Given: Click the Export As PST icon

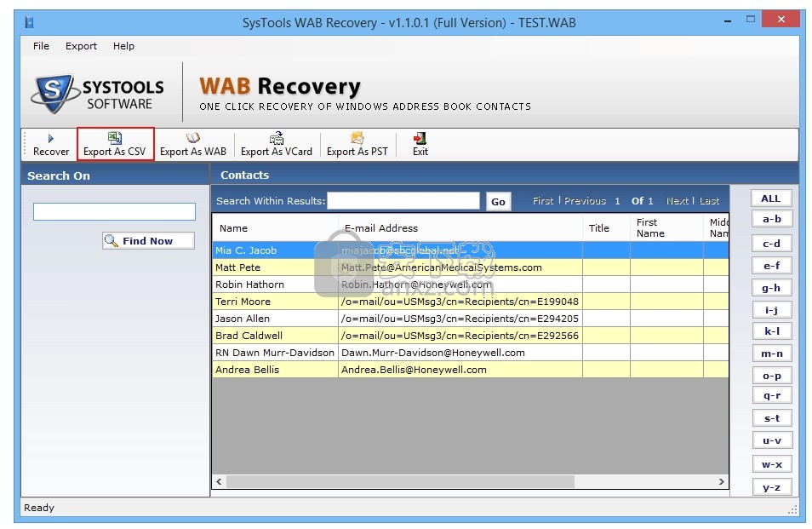Looking at the screenshot, I should pyautogui.click(x=357, y=137).
